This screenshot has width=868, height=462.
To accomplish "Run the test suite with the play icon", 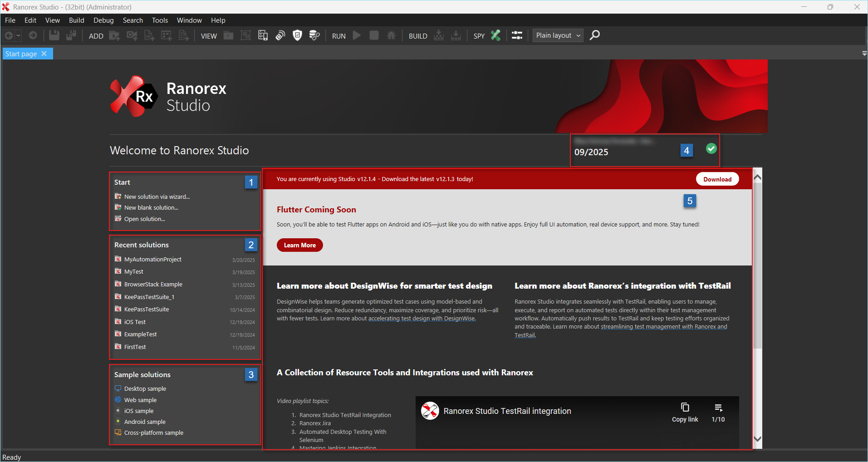I will (x=357, y=35).
